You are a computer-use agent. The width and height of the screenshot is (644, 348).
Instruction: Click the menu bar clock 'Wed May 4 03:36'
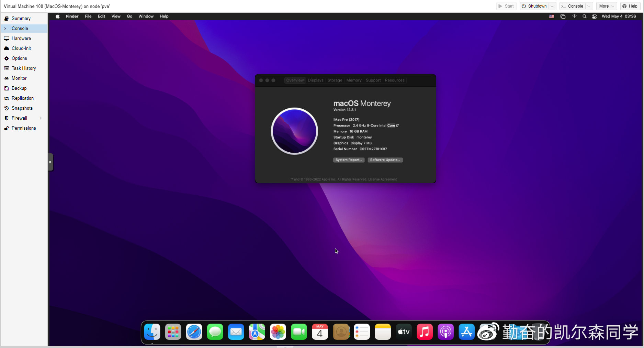coord(619,16)
